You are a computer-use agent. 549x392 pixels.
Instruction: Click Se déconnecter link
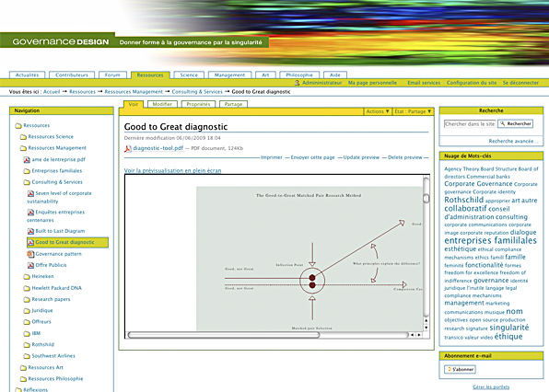(520, 83)
